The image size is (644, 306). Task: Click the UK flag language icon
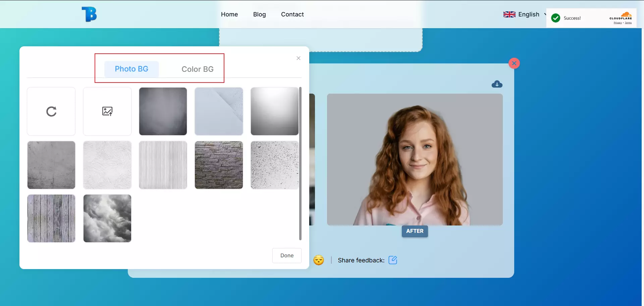pos(509,14)
